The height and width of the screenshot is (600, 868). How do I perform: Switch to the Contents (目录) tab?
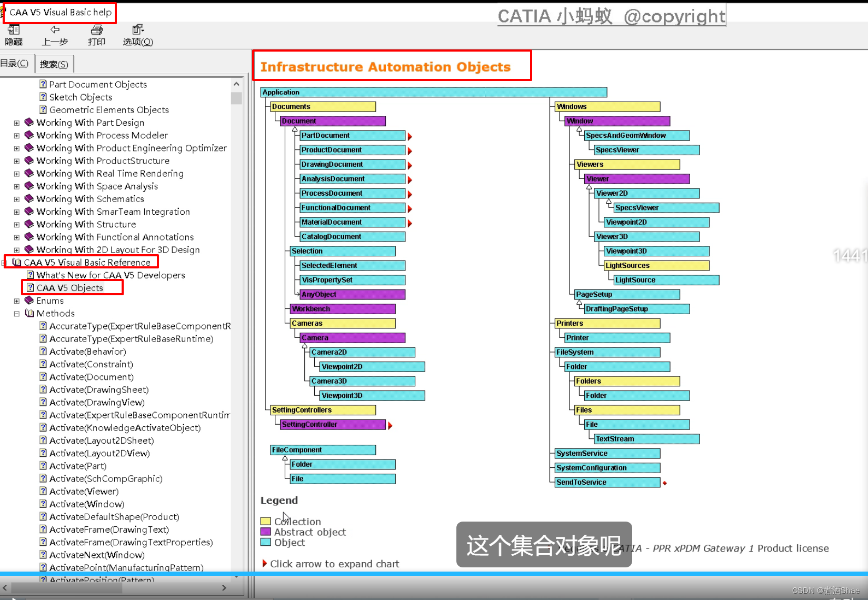click(x=14, y=64)
